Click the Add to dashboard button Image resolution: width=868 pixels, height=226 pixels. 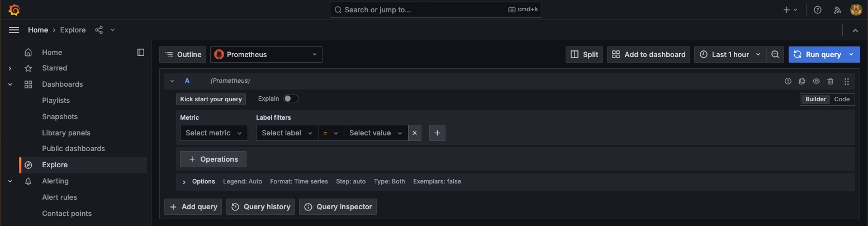pos(648,54)
